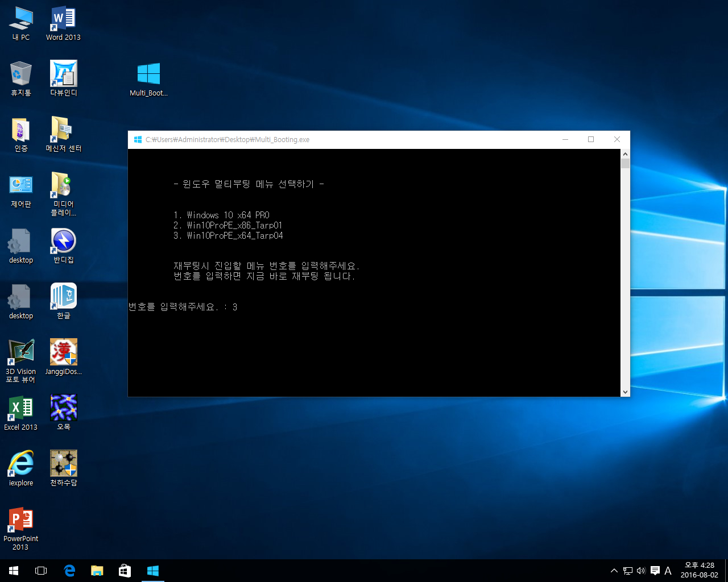Open the Action Center notifications icon
728x582 pixels.
click(x=655, y=571)
